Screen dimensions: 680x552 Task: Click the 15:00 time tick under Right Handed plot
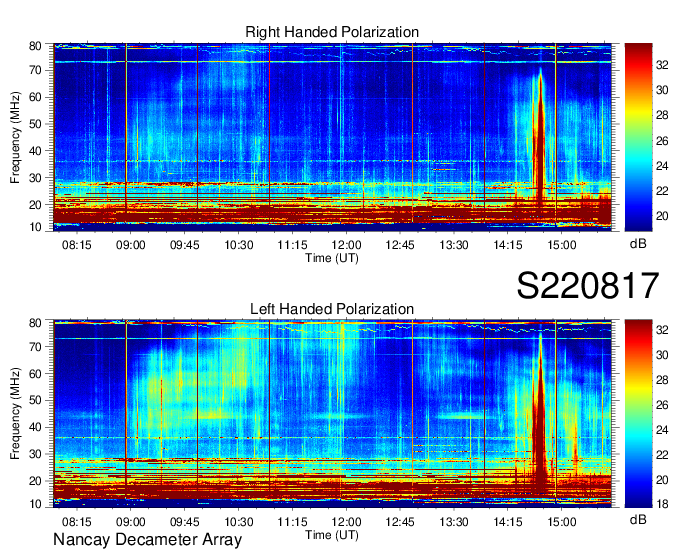coord(562,245)
